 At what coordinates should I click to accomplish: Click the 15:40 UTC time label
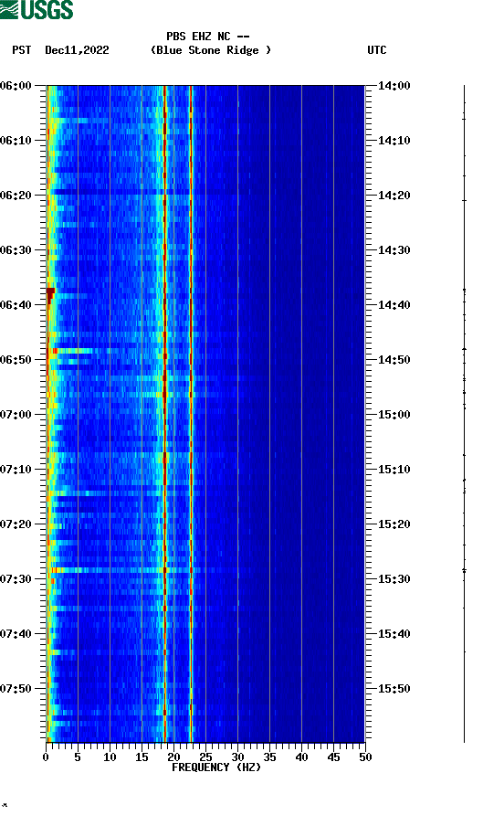coord(394,633)
